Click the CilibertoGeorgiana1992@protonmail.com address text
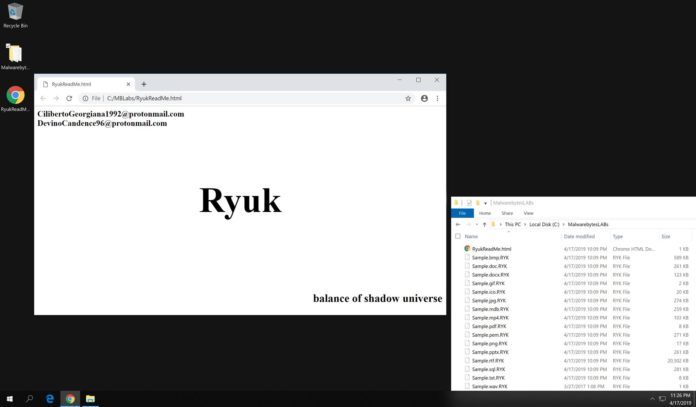This screenshot has width=696, height=407. coord(111,114)
